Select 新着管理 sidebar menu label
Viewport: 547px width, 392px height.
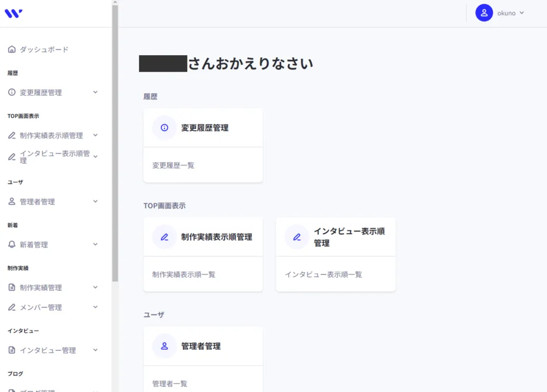(x=34, y=244)
